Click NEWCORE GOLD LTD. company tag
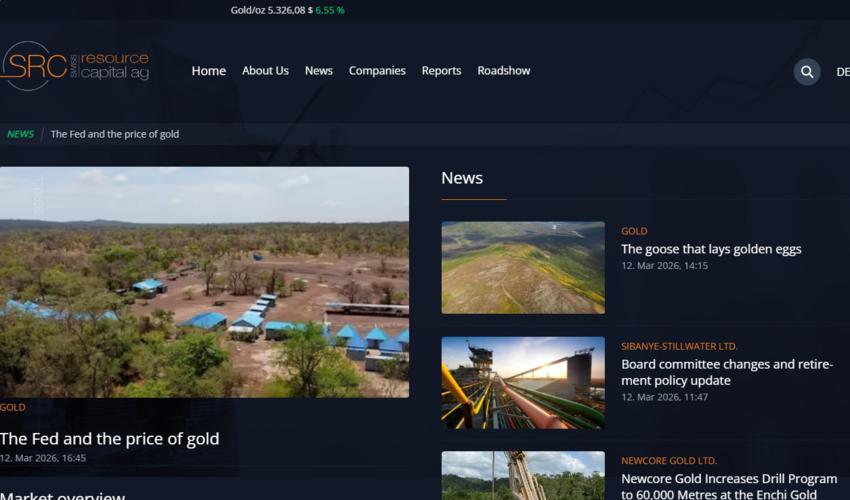The height and width of the screenshot is (500, 850). [x=669, y=461]
